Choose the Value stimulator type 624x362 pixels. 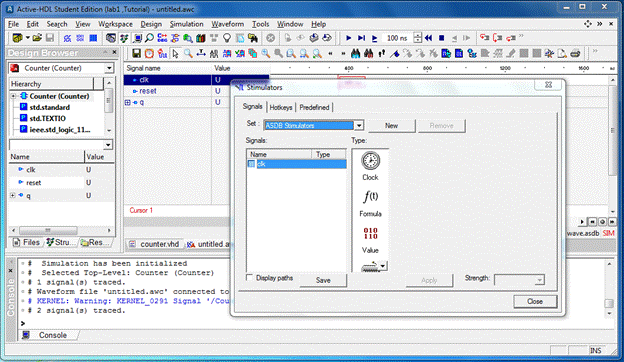coord(370,240)
